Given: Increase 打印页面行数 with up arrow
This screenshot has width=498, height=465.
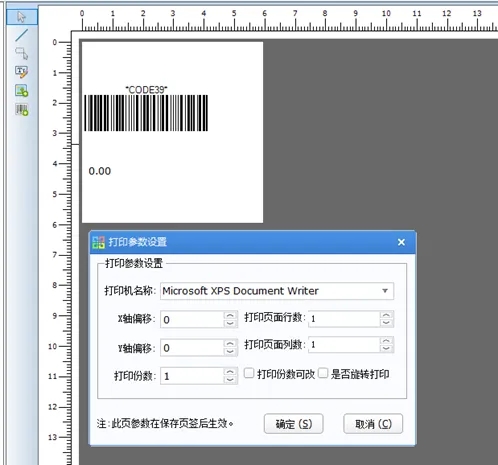Looking at the screenshot, I should click(x=386, y=315).
